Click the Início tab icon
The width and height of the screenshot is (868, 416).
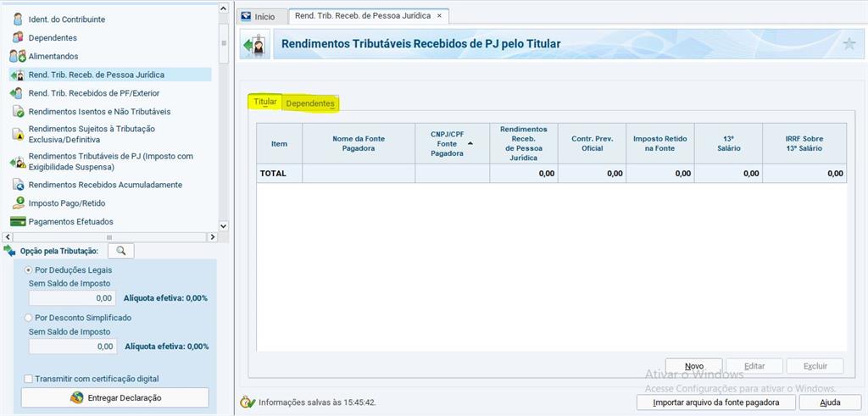(247, 16)
